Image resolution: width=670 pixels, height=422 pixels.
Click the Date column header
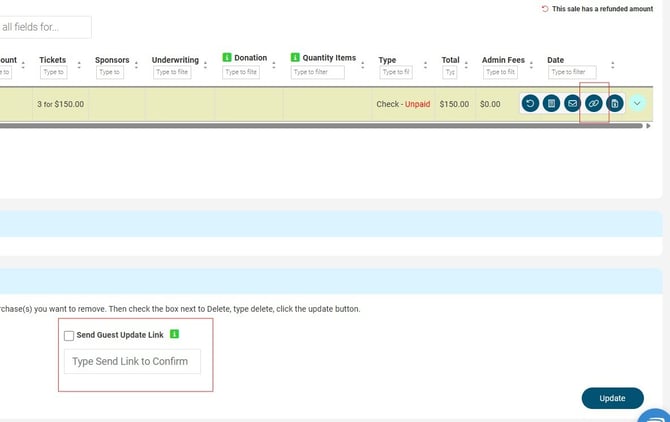coord(555,60)
